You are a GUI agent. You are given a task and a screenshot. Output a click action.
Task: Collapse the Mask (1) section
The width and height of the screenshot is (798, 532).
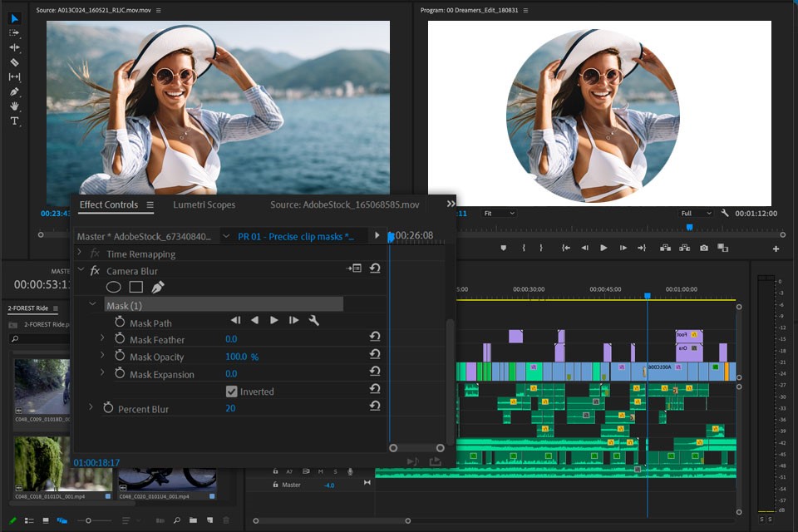(92, 305)
